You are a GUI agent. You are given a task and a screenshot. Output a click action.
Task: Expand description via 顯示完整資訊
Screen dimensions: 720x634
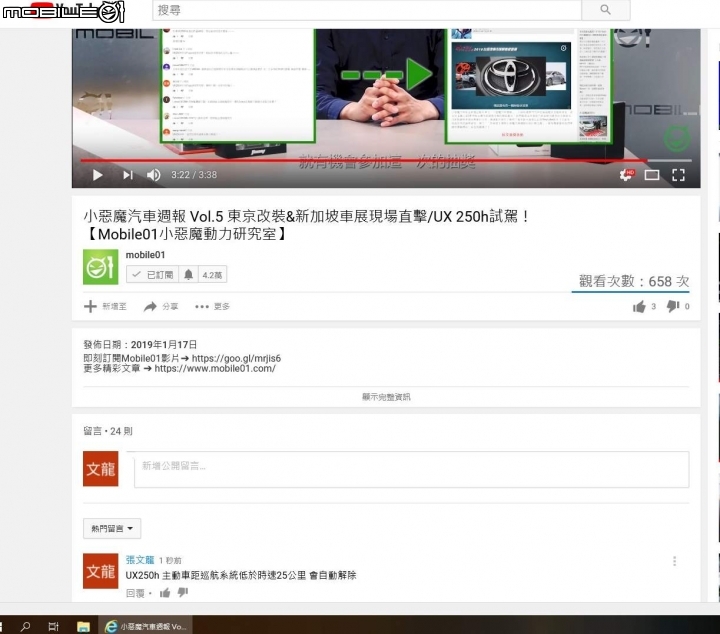pyautogui.click(x=386, y=397)
